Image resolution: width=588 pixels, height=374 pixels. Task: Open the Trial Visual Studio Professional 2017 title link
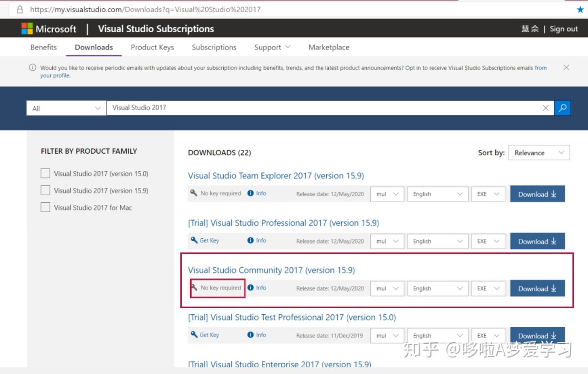coord(283,223)
